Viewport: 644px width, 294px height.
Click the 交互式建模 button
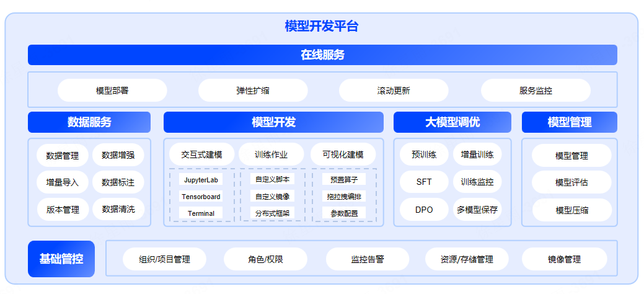coord(202,154)
